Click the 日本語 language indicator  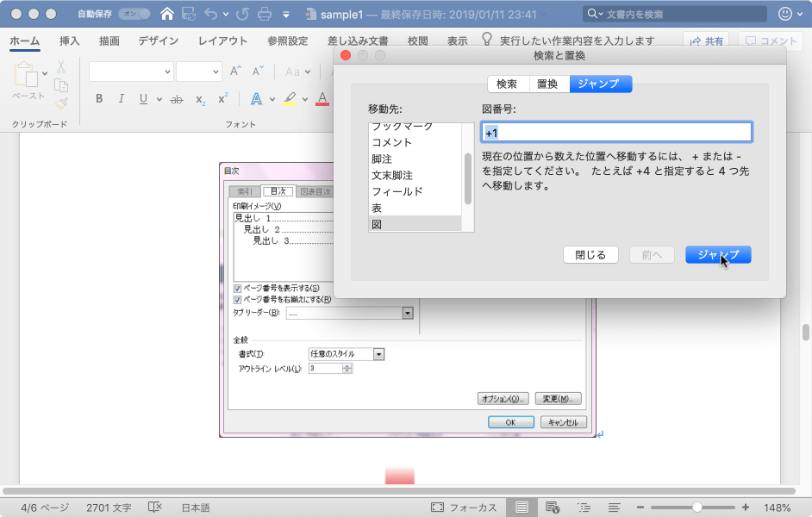pos(195,508)
